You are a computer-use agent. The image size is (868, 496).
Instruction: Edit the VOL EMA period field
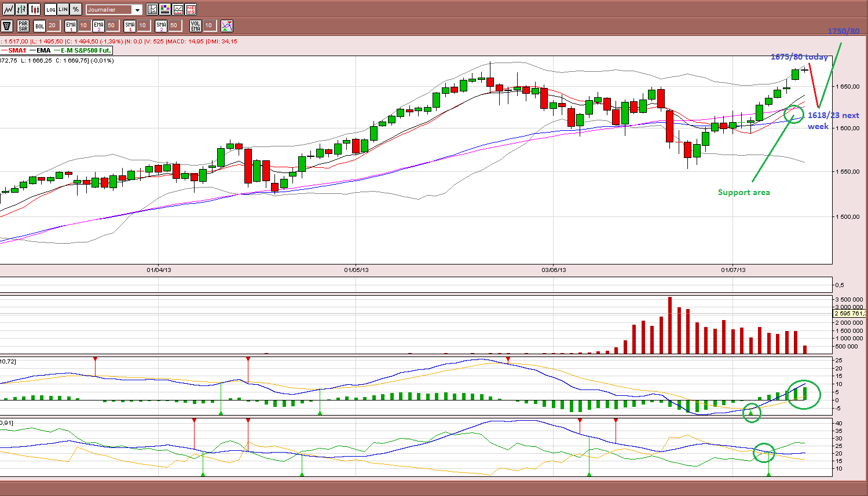point(210,25)
